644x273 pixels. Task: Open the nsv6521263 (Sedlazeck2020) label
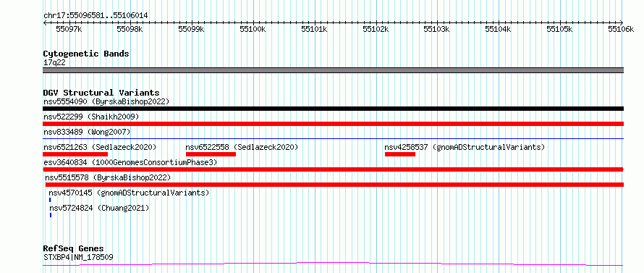100,147
